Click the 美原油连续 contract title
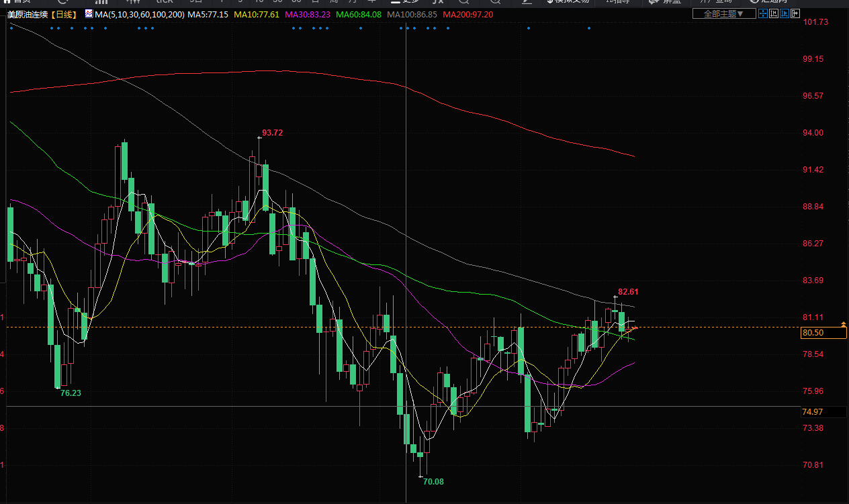This screenshot has height=504, width=849. tap(28, 14)
